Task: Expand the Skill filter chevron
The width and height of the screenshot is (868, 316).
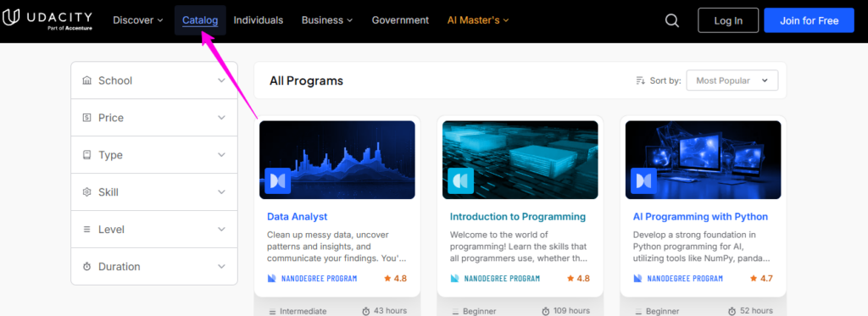Action: [221, 192]
